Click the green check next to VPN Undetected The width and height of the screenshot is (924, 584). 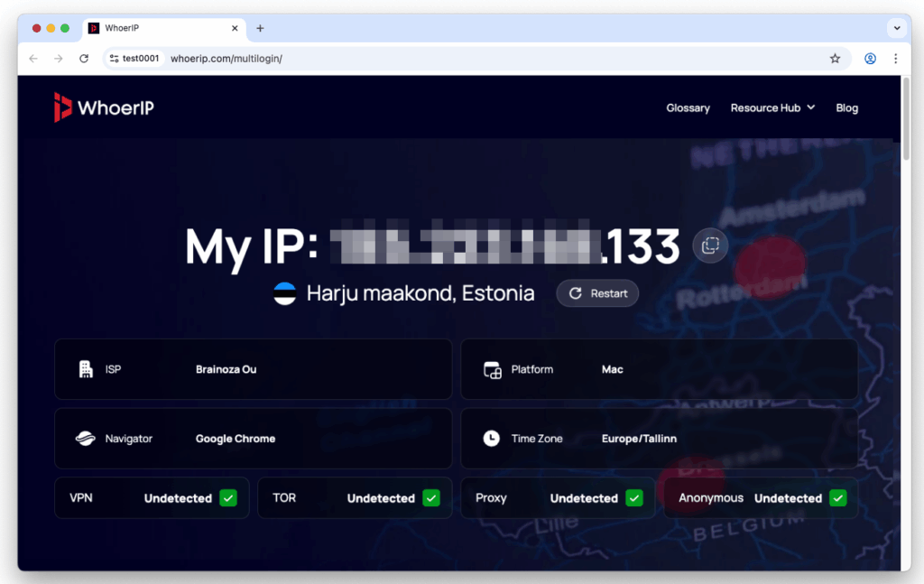(228, 498)
